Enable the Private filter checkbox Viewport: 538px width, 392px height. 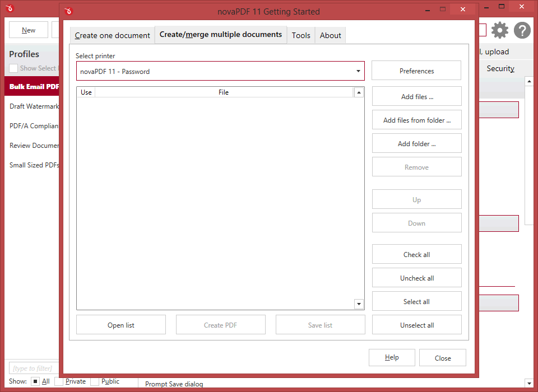click(x=59, y=381)
